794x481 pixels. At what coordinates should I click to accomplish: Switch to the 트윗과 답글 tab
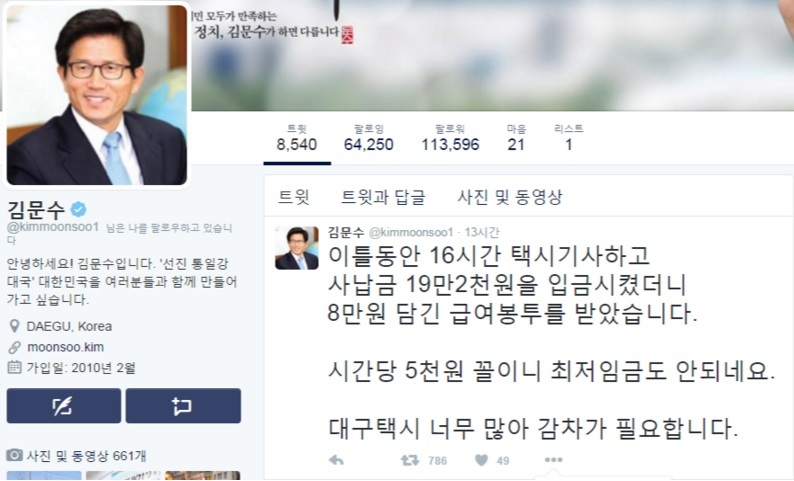tap(383, 197)
